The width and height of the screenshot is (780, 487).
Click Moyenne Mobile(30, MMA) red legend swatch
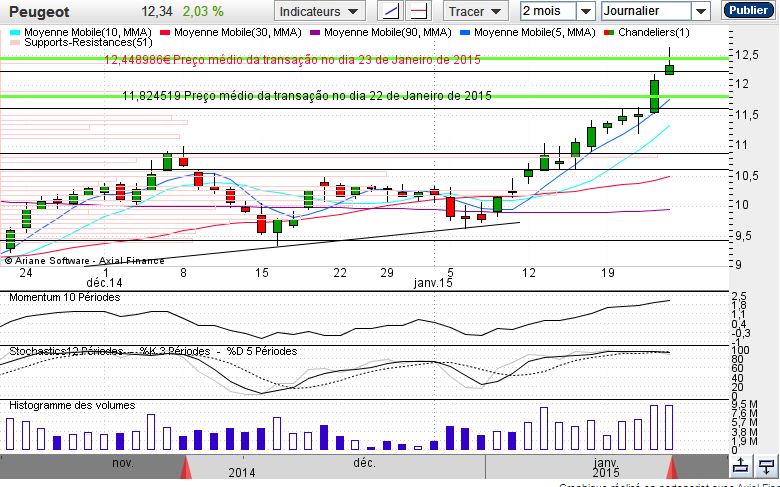(165, 33)
